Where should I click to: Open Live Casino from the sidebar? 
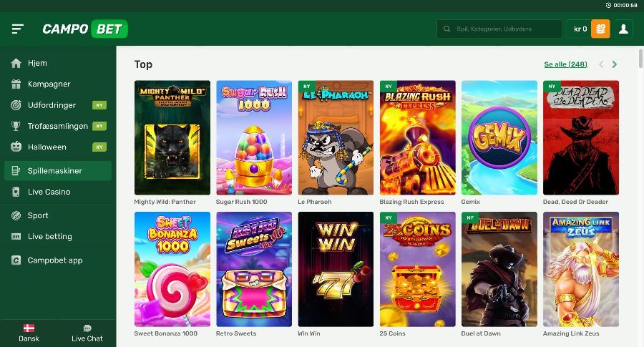click(49, 192)
